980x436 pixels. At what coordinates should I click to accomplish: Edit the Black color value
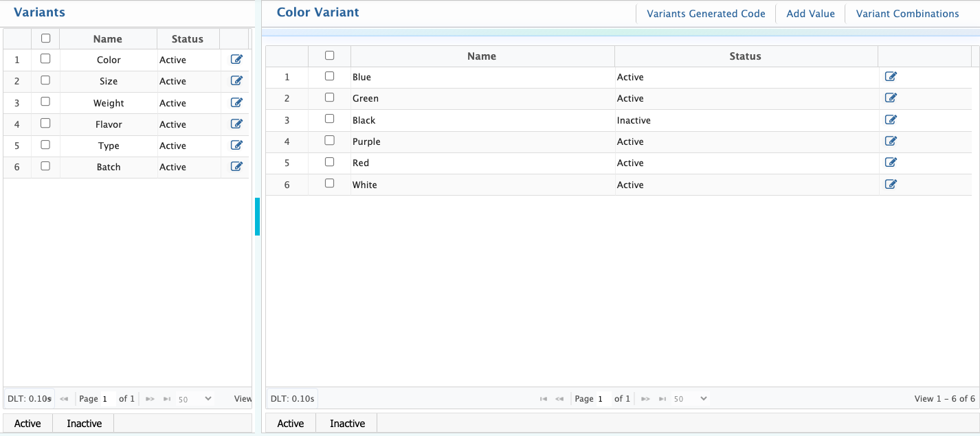click(891, 120)
